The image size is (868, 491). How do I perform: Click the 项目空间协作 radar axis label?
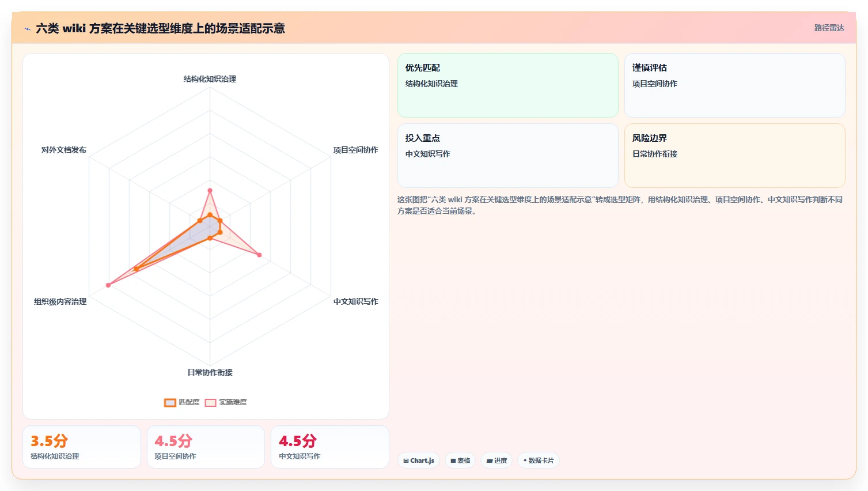[x=355, y=150]
